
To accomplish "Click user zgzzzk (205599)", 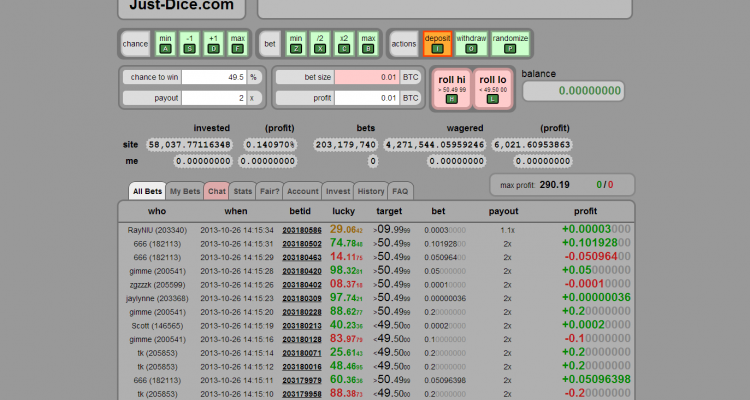I will click(157, 285).
